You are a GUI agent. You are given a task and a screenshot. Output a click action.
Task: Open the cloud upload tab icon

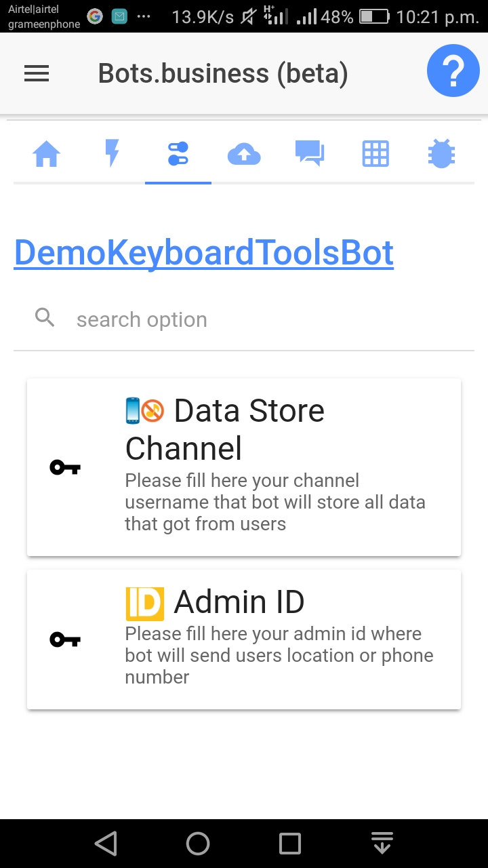[244, 155]
